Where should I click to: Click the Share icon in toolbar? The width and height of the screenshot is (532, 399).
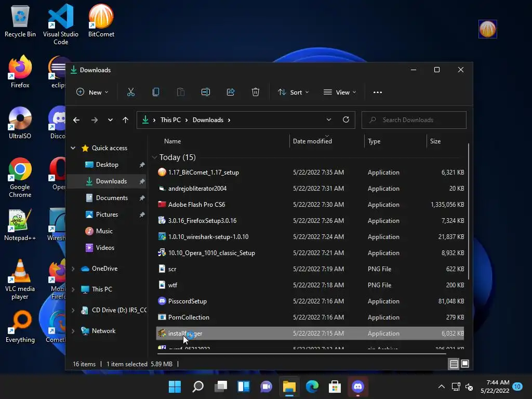[x=231, y=92]
